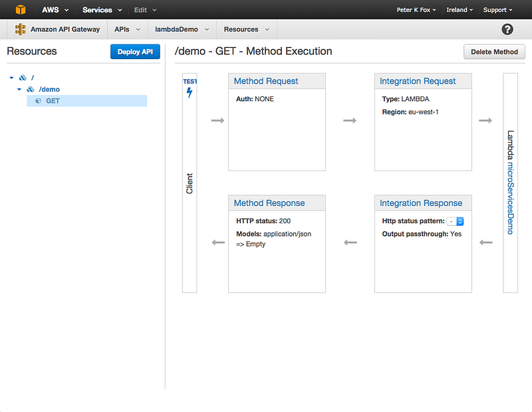Open the help question mark icon
This screenshot has height=412, width=532.
(x=507, y=29)
